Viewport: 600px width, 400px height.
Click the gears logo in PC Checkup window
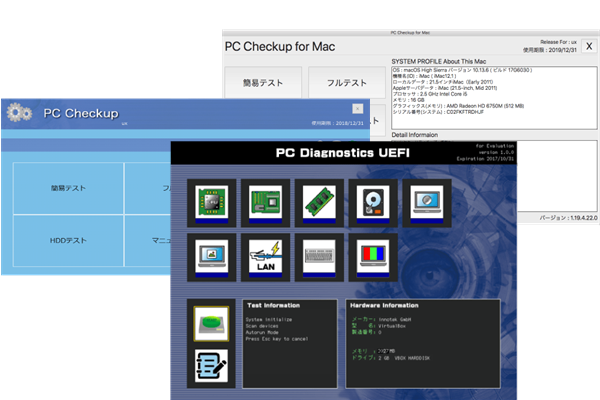pyautogui.click(x=19, y=113)
